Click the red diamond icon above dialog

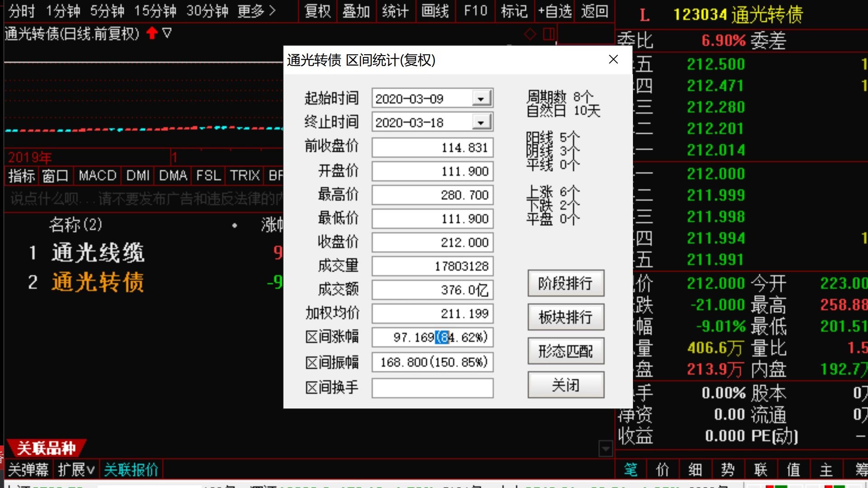(x=530, y=34)
